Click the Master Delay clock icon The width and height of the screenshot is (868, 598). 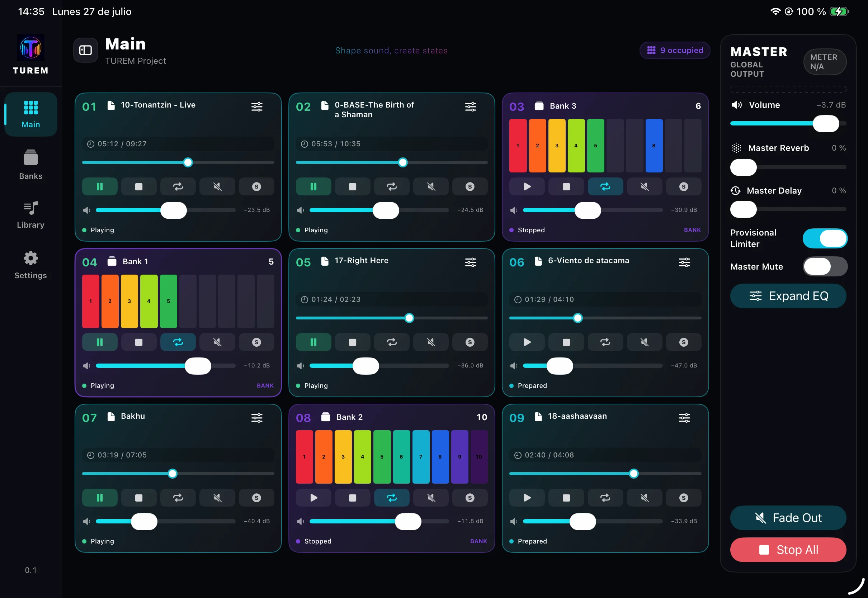[x=736, y=191]
